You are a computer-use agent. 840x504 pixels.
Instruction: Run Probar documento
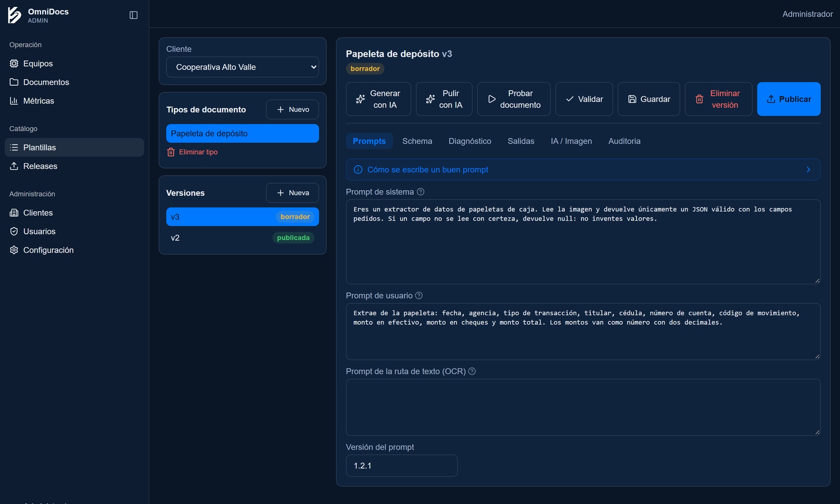(x=514, y=99)
